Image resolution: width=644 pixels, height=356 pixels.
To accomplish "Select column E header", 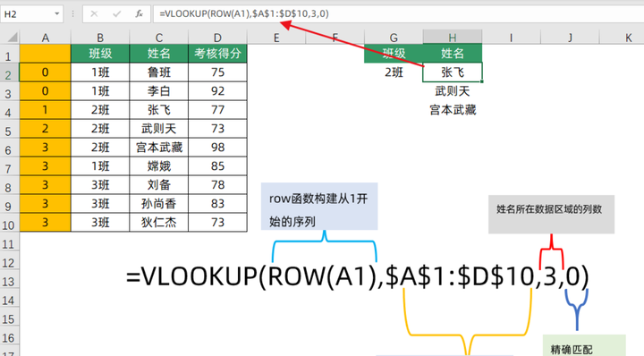I will tap(276, 38).
